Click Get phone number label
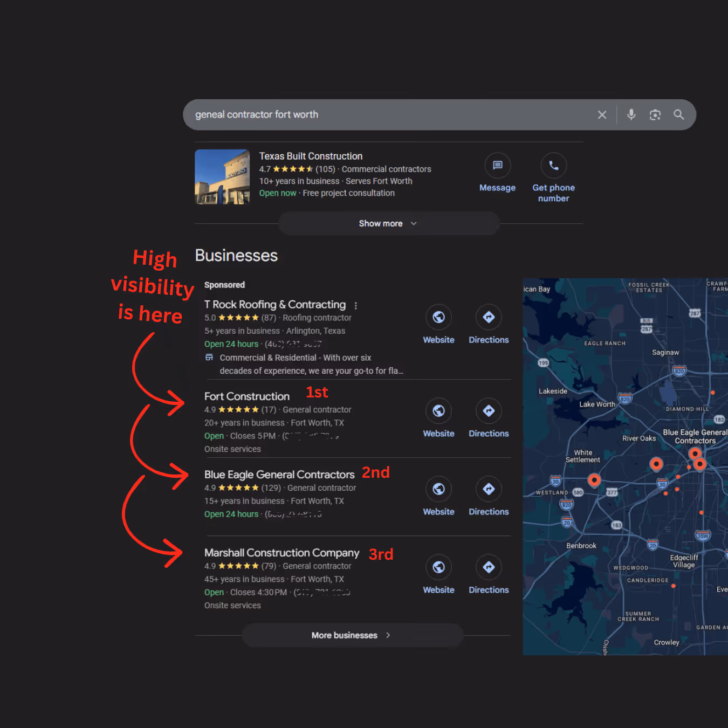728x728 pixels. [x=554, y=193]
